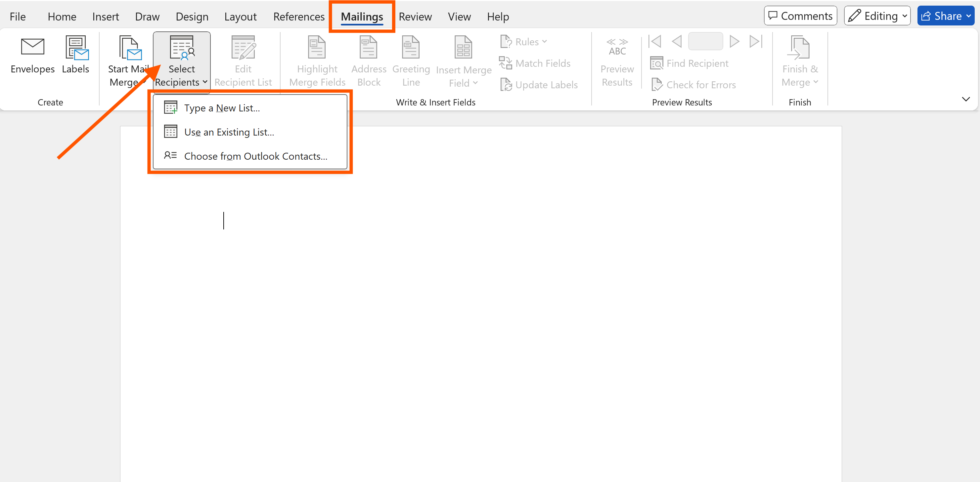The height and width of the screenshot is (482, 980).
Task: Switch to the Insert tab
Action: (106, 16)
